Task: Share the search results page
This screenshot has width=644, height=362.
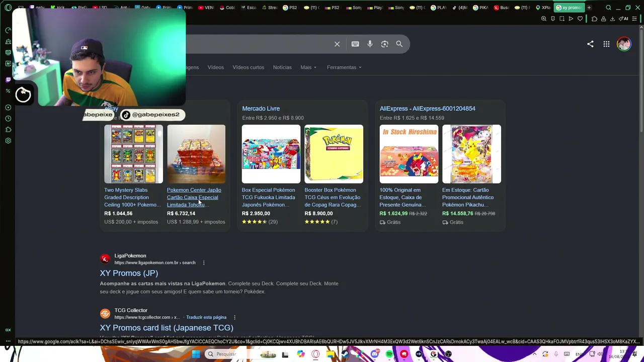Action: [x=590, y=44]
